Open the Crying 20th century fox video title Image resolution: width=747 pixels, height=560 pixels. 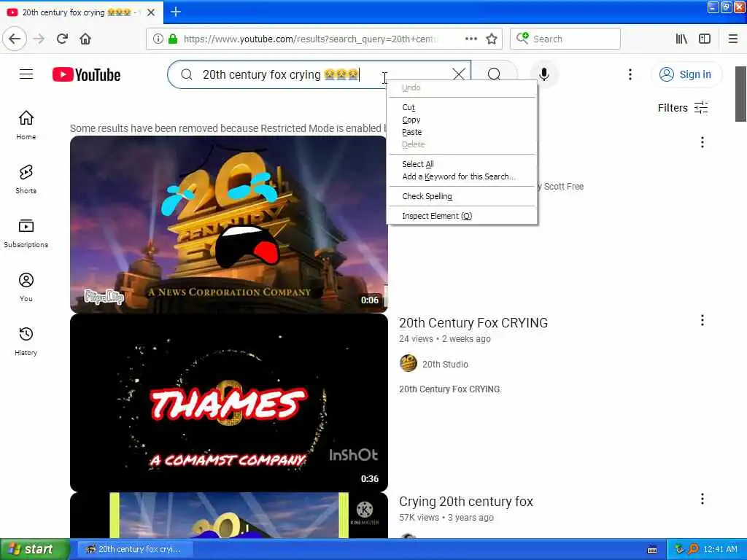466,502
